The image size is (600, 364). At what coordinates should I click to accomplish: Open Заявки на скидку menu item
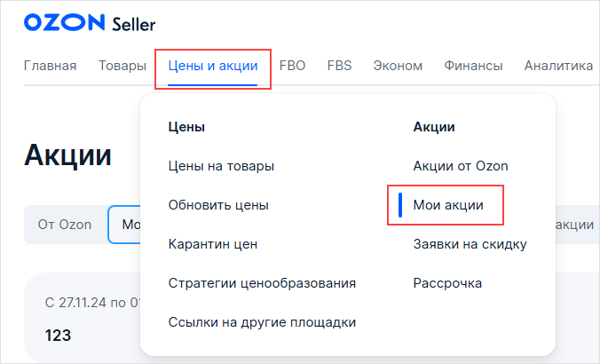pyautogui.click(x=470, y=244)
